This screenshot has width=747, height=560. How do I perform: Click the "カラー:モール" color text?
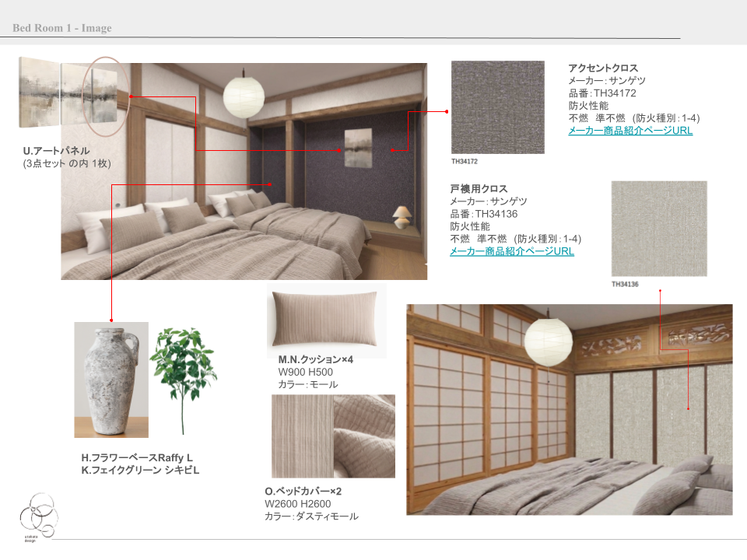(x=308, y=384)
